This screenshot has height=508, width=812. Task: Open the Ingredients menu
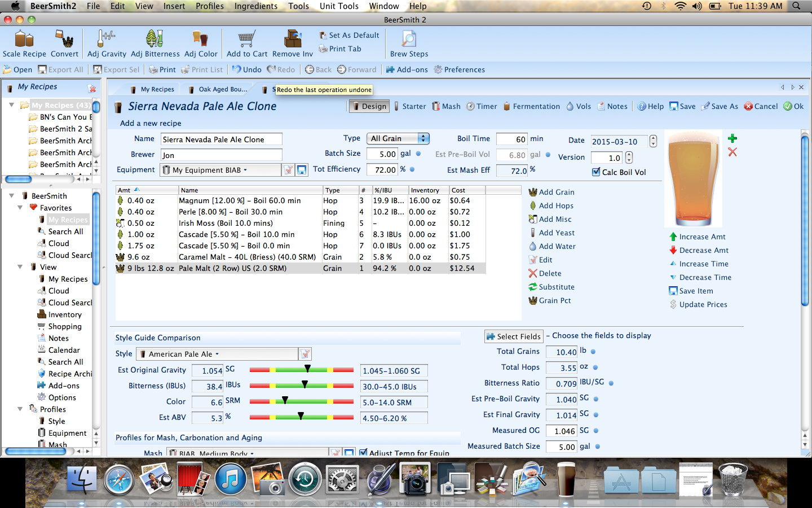click(x=256, y=6)
